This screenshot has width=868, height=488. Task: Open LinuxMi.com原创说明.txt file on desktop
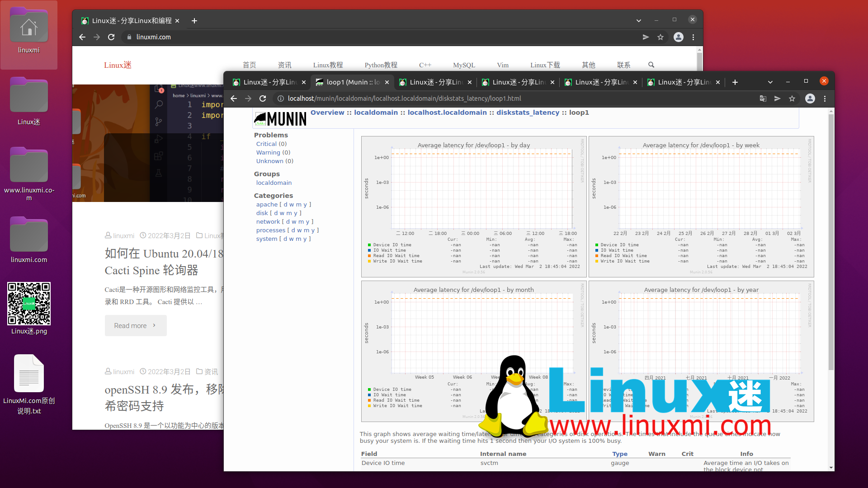29,385
